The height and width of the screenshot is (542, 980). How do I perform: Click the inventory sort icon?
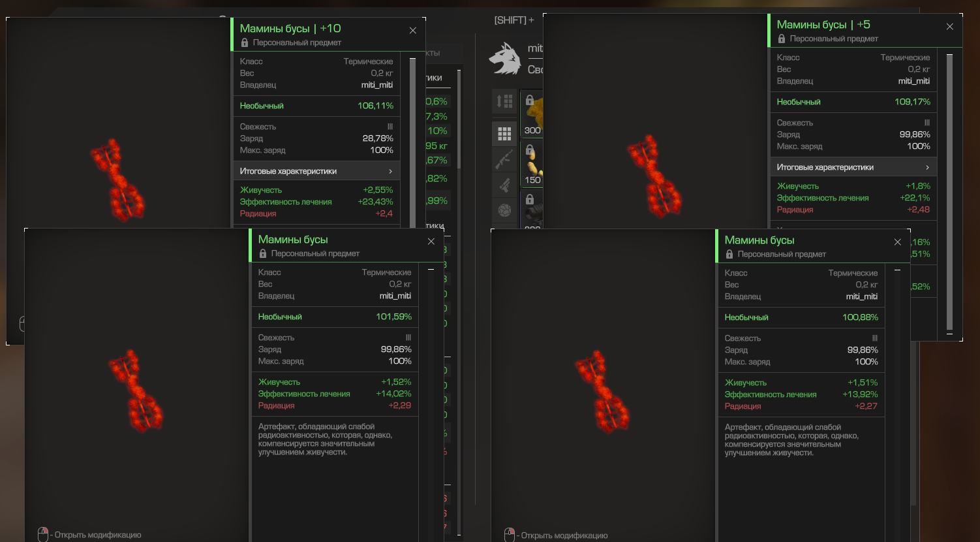[504, 101]
